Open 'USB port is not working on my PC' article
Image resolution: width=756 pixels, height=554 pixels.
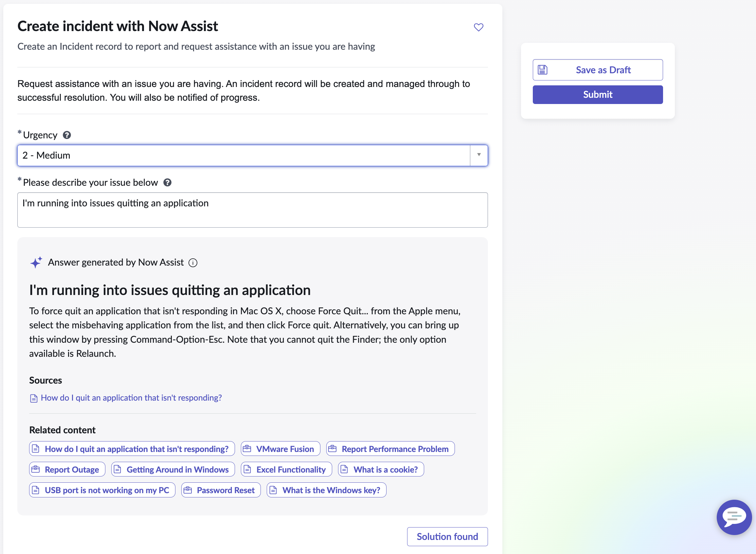(x=102, y=490)
